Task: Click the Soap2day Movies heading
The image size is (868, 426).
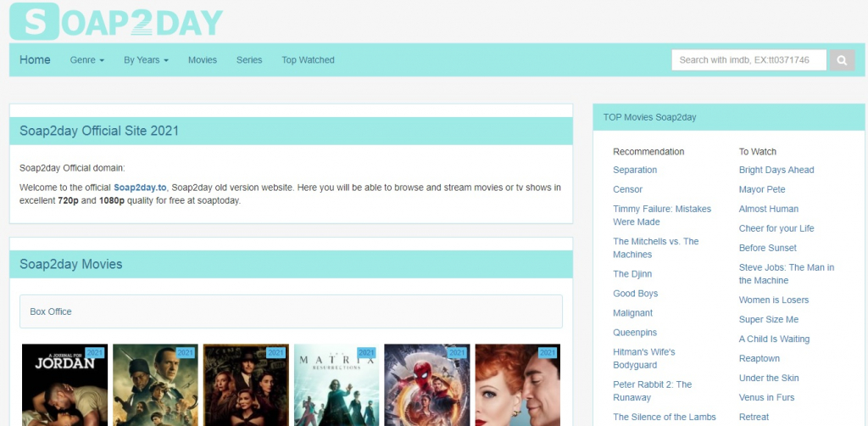Action: pos(71,264)
